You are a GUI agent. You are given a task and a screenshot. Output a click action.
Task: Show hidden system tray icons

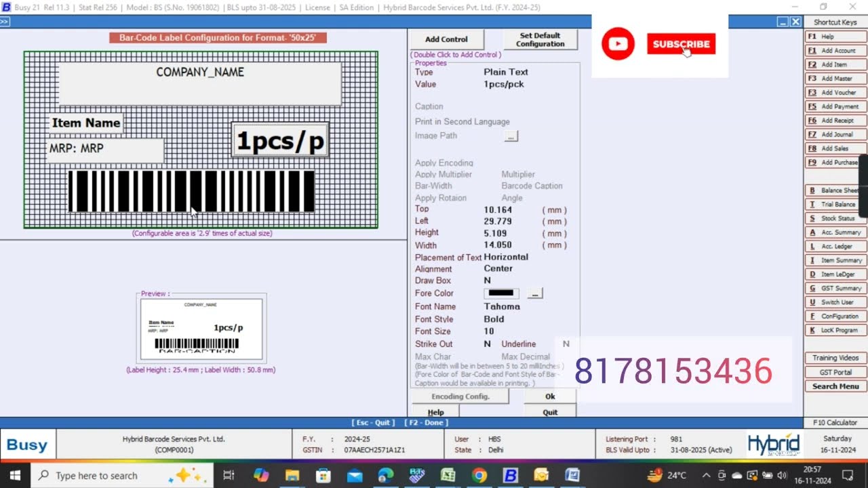point(706,475)
